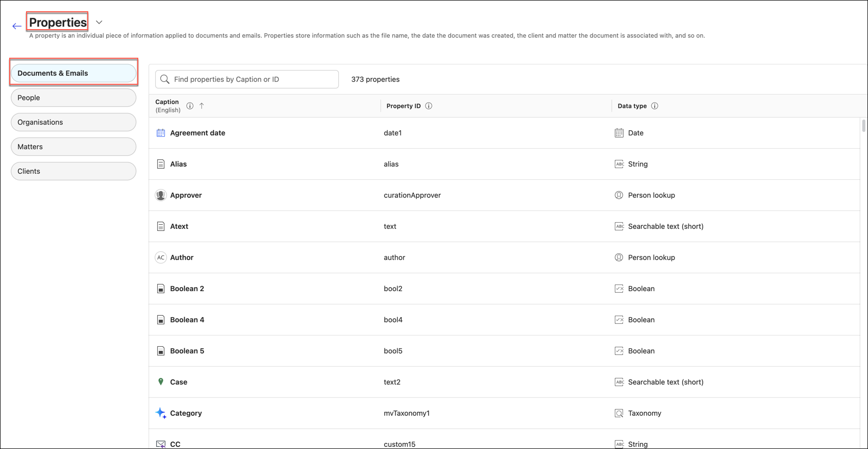Image resolution: width=868 pixels, height=449 pixels.
Task: Click the green pin icon beside Case
Action: click(161, 382)
